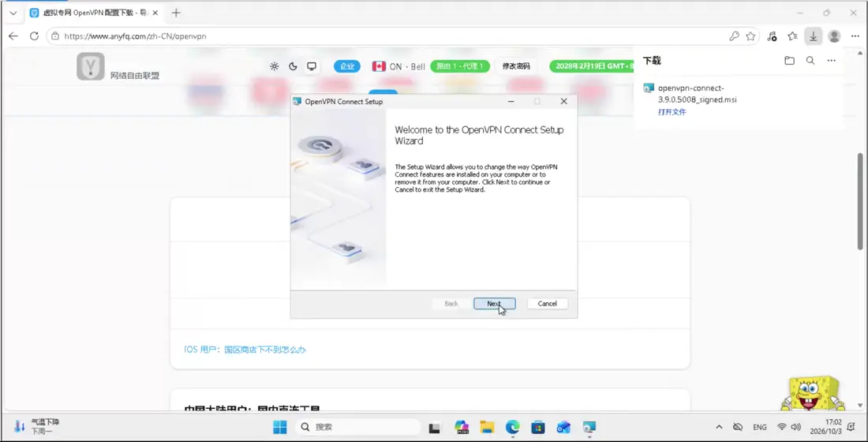Viewport: 868px width, 442px height.
Task: Open the tab list dropdown arrow
Action: pyautogui.click(x=13, y=13)
